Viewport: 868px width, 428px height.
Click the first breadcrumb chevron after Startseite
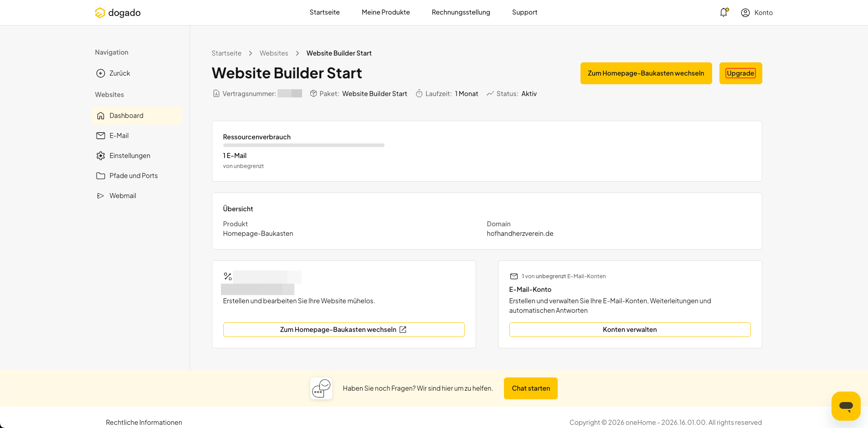point(251,53)
